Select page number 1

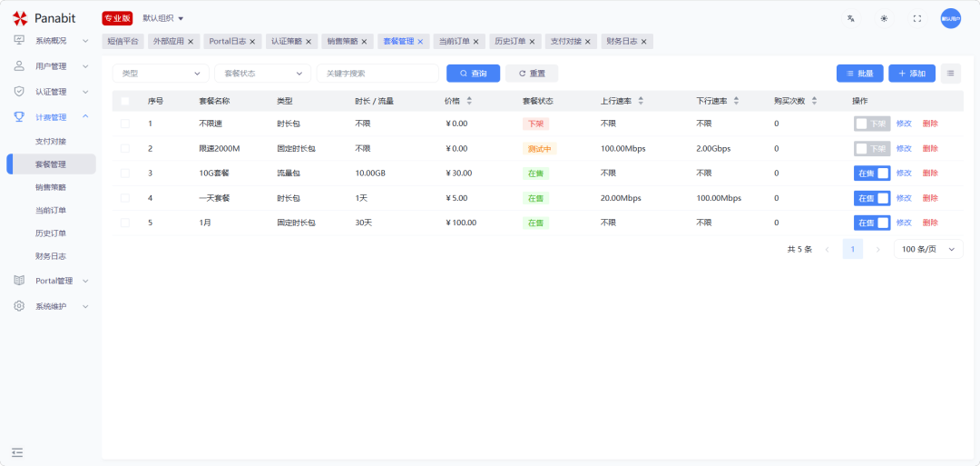(852, 249)
